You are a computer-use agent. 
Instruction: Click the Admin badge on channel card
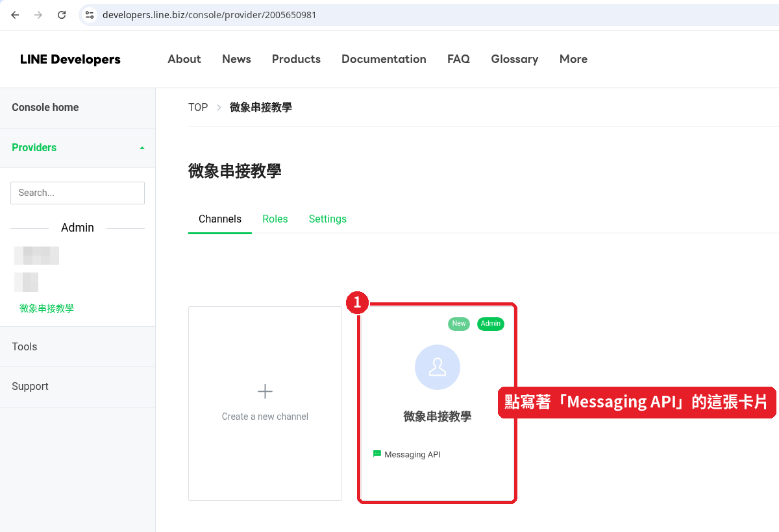491,324
